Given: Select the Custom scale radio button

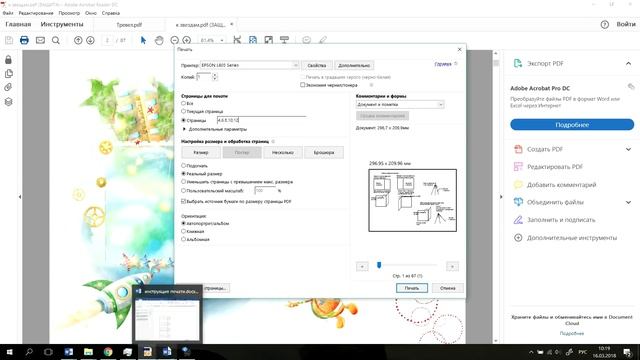Looking at the screenshot, I should click(x=183, y=190).
